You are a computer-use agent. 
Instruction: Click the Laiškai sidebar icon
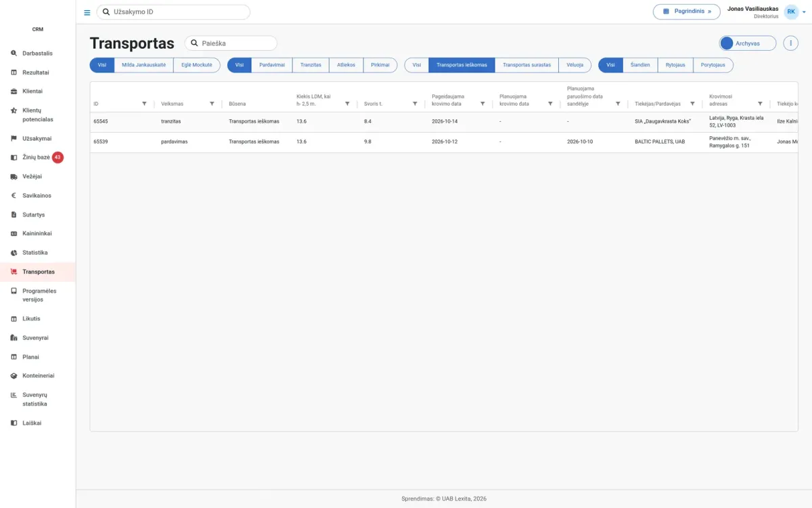point(14,423)
